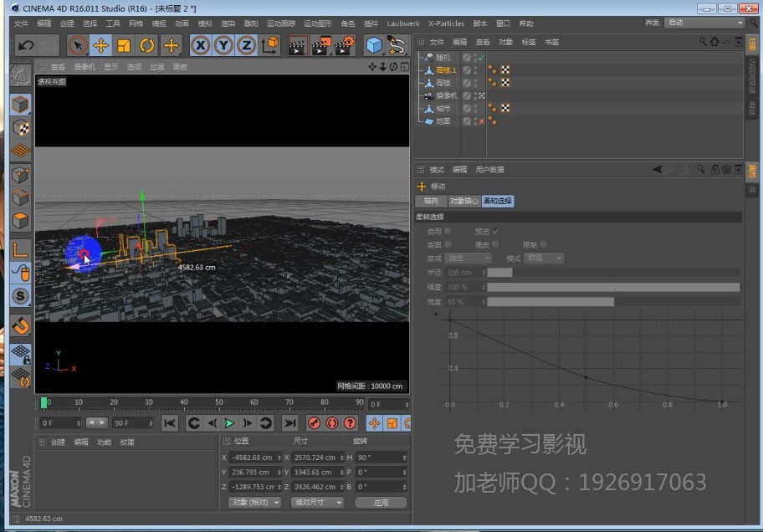763x532 pixels.
Task: Open the 界面 layout dropdown at top right
Action: (x=704, y=23)
